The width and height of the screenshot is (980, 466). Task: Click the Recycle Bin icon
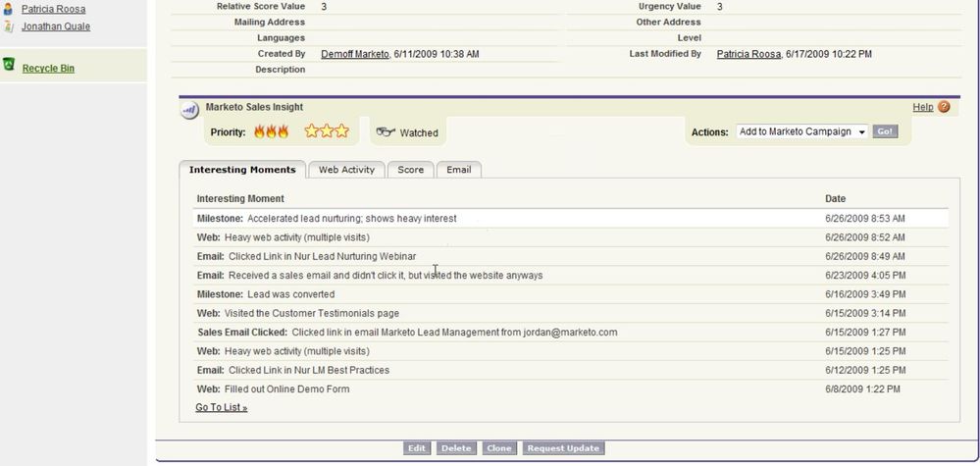point(9,66)
